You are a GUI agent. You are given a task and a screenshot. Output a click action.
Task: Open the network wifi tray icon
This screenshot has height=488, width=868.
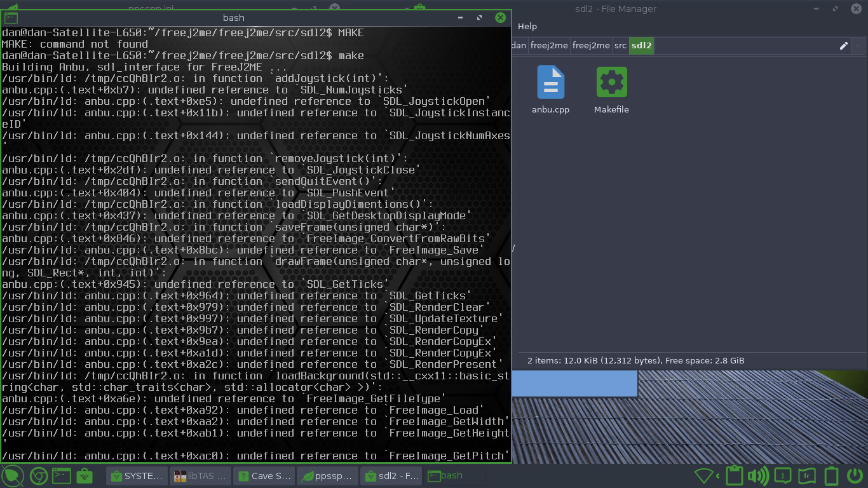pyautogui.click(x=705, y=476)
